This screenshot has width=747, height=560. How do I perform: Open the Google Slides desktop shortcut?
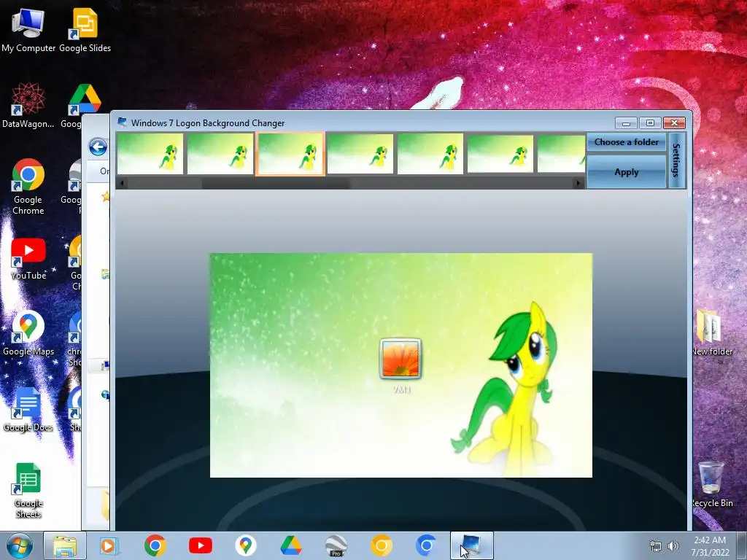tap(85, 29)
